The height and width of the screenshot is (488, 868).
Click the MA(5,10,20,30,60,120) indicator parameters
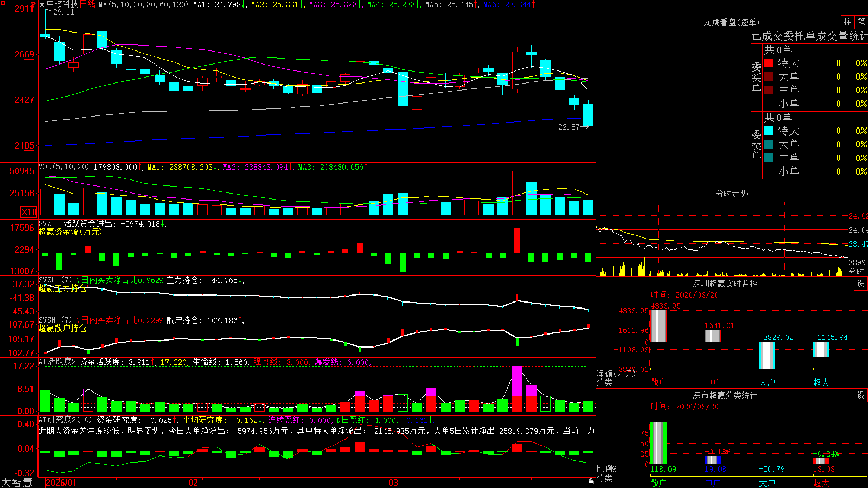pyautogui.click(x=143, y=4)
